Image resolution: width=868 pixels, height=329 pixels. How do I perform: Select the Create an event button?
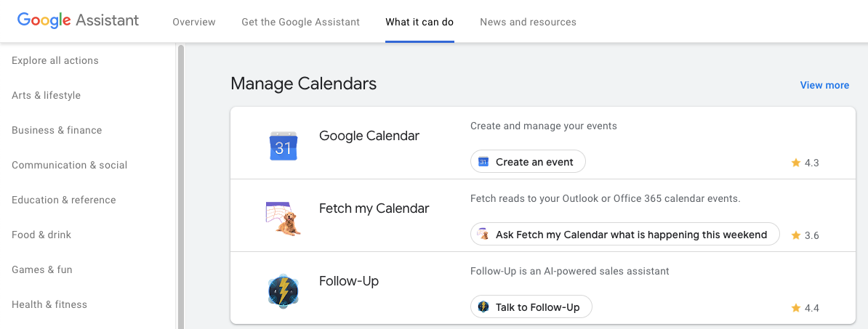tap(528, 162)
